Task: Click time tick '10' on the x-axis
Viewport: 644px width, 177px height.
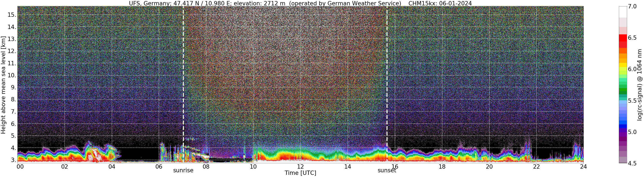Action: pyautogui.click(x=253, y=166)
